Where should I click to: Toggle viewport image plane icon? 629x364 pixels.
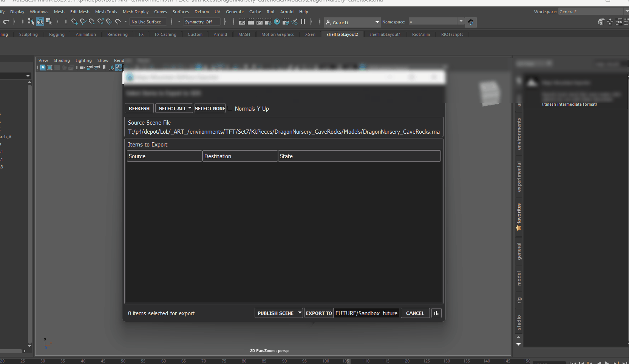coord(111,68)
